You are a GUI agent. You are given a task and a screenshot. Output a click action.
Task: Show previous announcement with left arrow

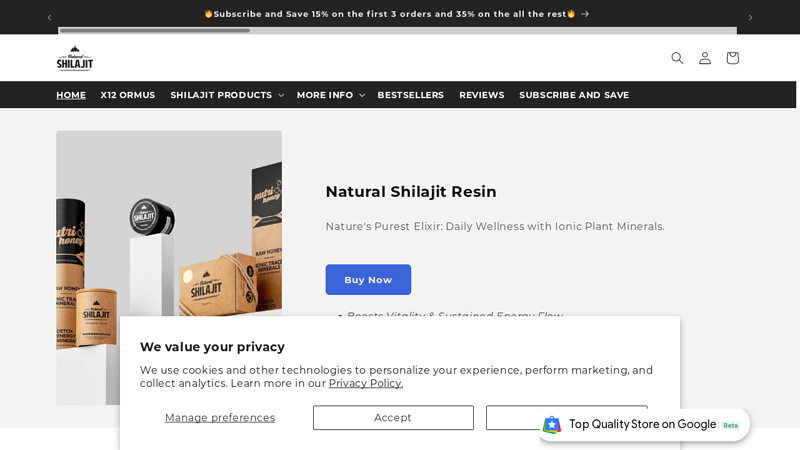(x=49, y=17)
